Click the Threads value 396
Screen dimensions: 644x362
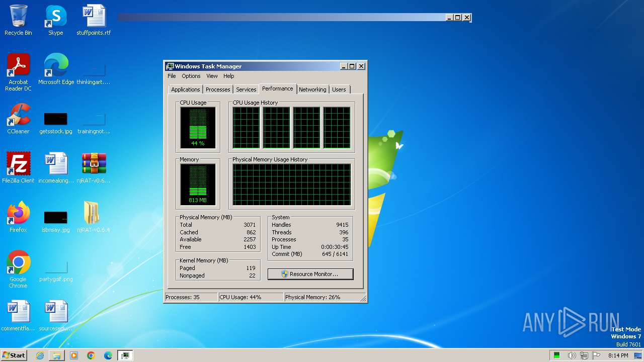(344, 232)
